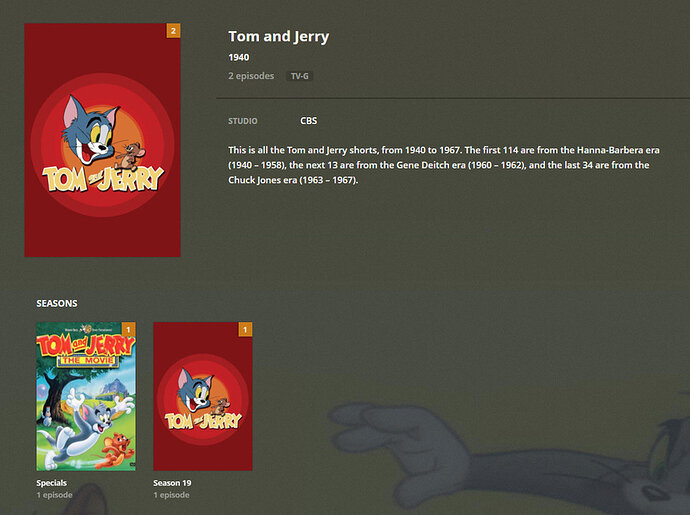Click unwatched badge on Specials poster
The image size is (690, 515).
128,329
